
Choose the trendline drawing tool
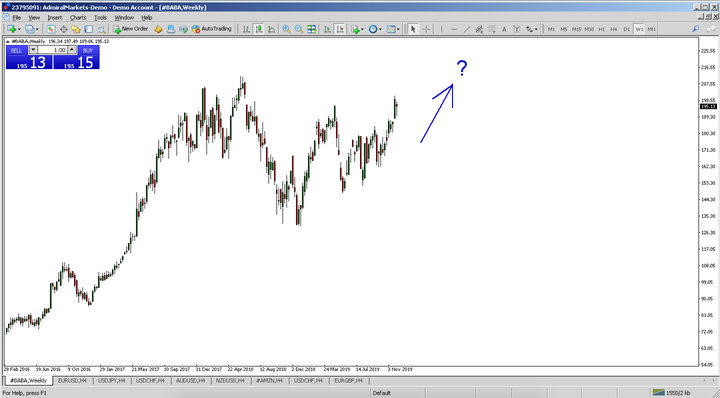467,29
